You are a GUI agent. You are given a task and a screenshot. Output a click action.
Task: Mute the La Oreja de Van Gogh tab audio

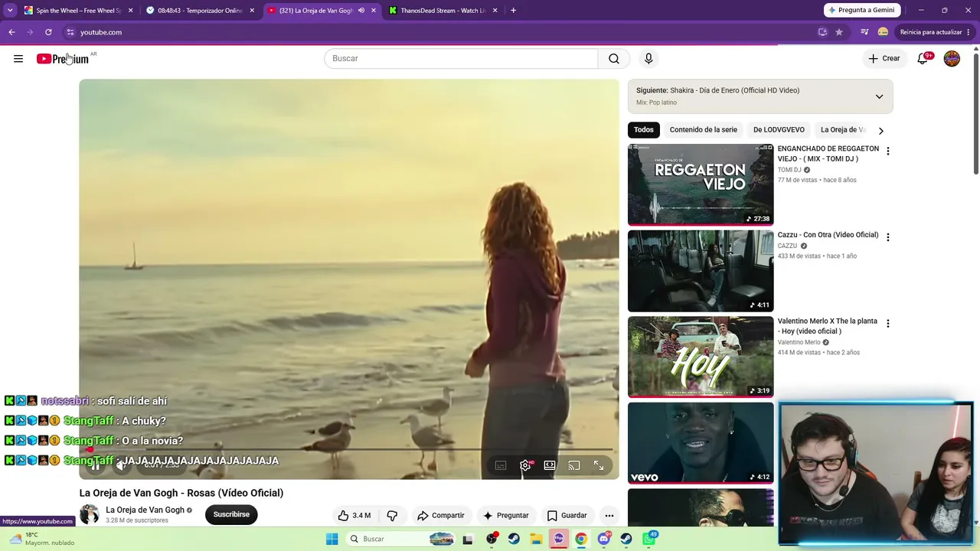tap(361, 11)
